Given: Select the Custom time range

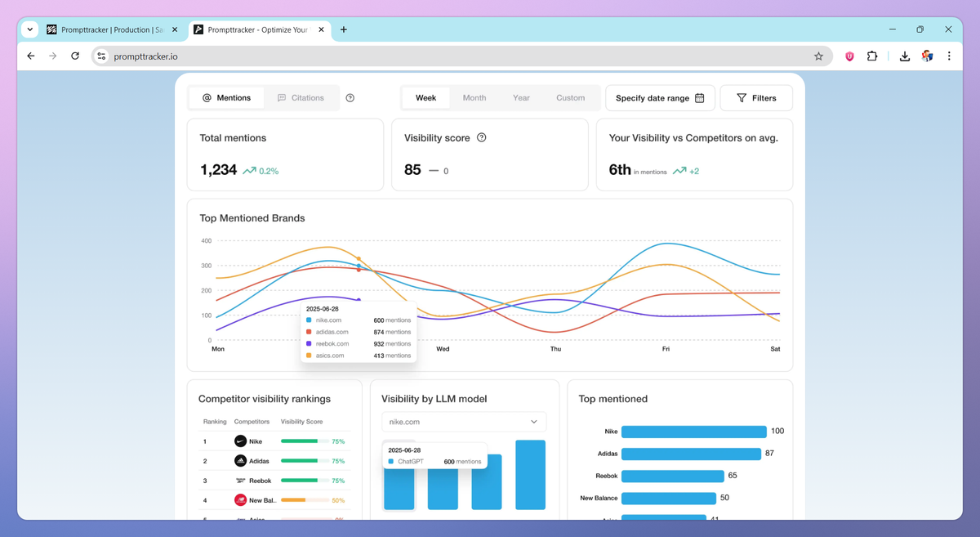Looking at the screenshot, I should (x=571, y=98).
